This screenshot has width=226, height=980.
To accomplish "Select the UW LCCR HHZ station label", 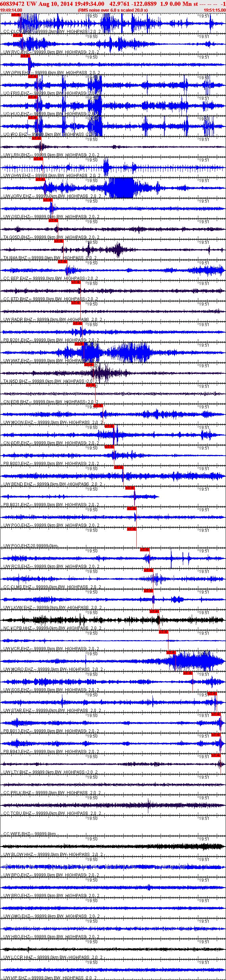I will (53, 957).
